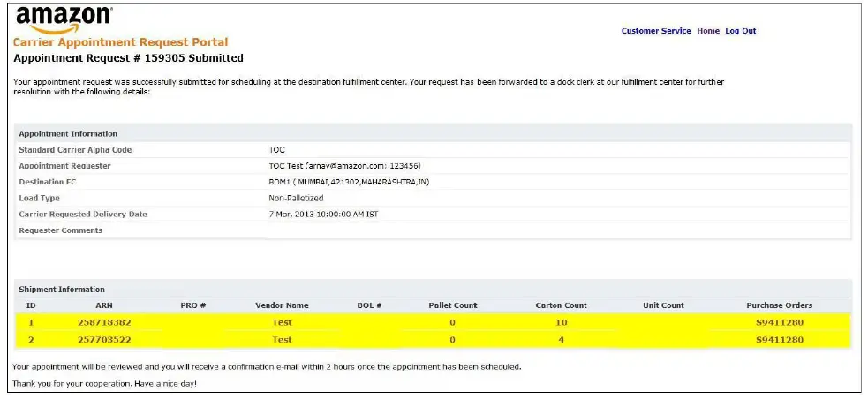Click the Vendor Name column header
The width and height of the screenshot is (868, 399).
pyautogui.click(x=282, y=305)
